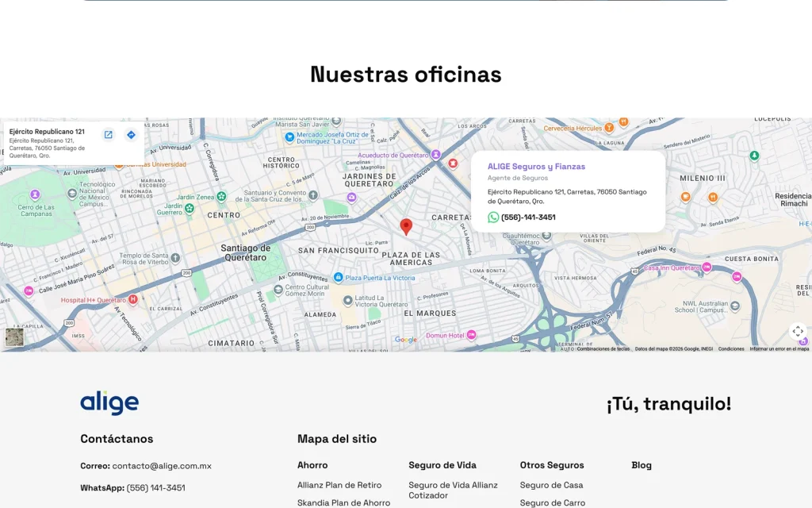The image size is (812, 508).
Task: Select Tecnológico Nacional de México marker
Action: [72, 194]
